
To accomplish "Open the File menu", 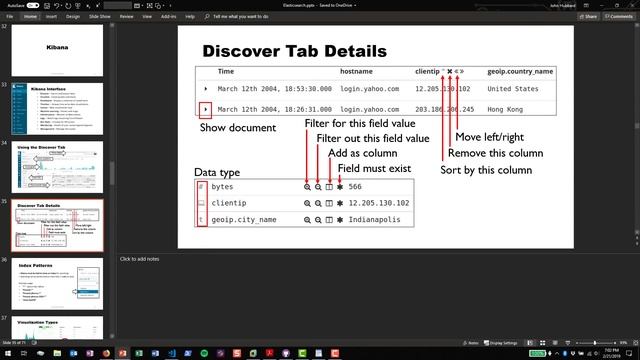I will coord(10,17).
